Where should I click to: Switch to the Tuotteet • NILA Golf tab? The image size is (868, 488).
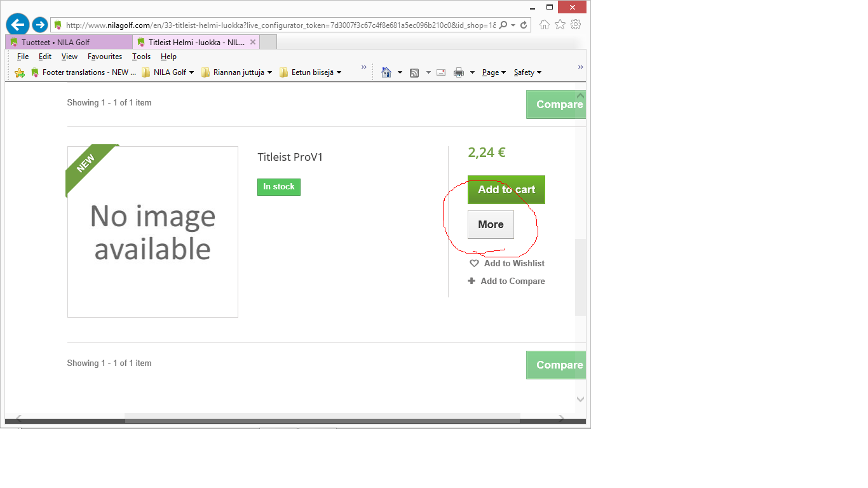(69, 42)
